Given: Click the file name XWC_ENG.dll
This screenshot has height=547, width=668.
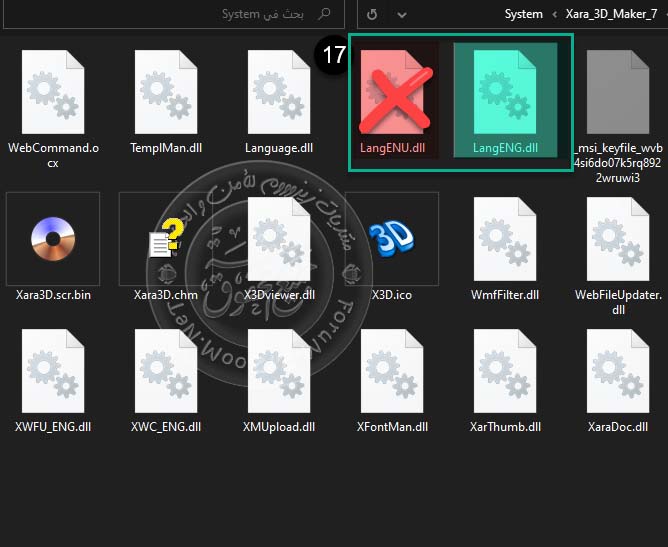Looking at the screenshot, I should [x=166, y=427].
